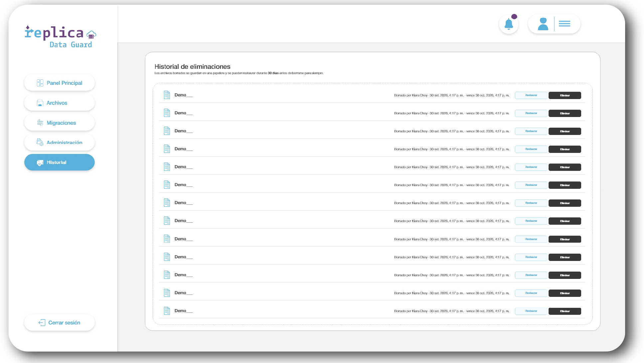Open the Archivos section
Screen dimensions: 644x363
[60, 103]
